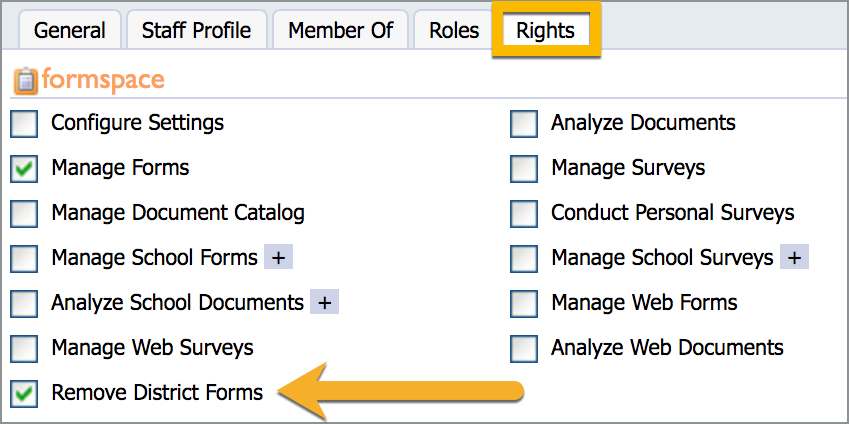The image size is (849, 424).
Task: Enable the Manage Surveys checkbox
Action: (x=524, y=169)
